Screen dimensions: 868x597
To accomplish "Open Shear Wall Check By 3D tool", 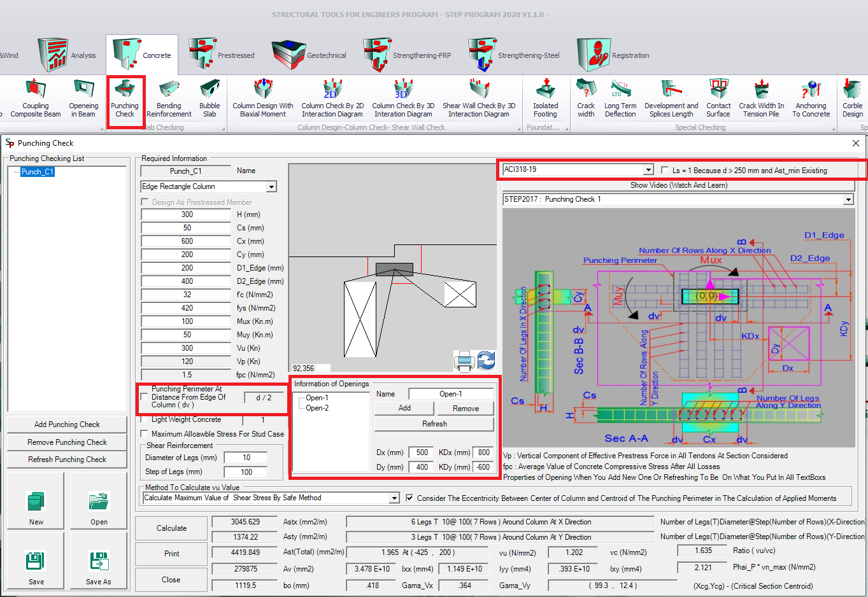I will pyautogui.click(x=479, y=99).
